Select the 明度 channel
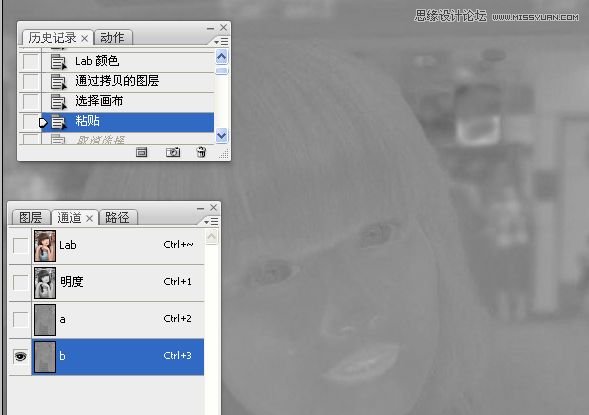Screen dimensions: 589x415 [x=118, y=282]
